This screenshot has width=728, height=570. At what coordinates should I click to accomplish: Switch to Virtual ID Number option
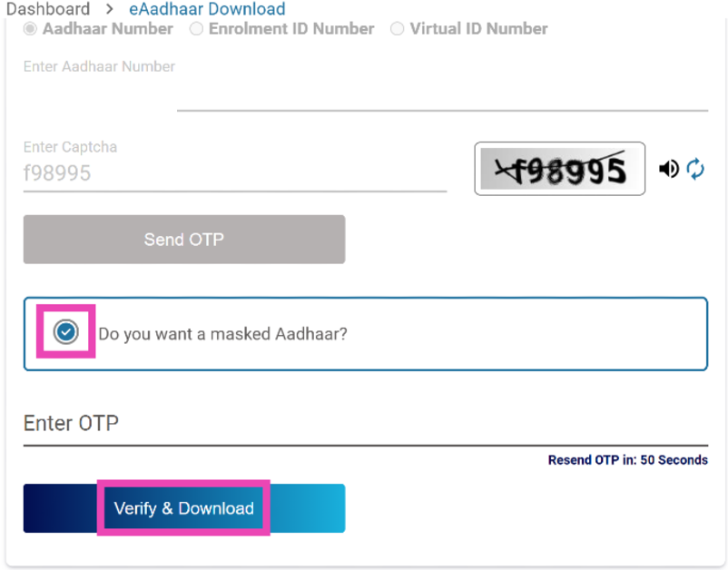tap(397, 29)
